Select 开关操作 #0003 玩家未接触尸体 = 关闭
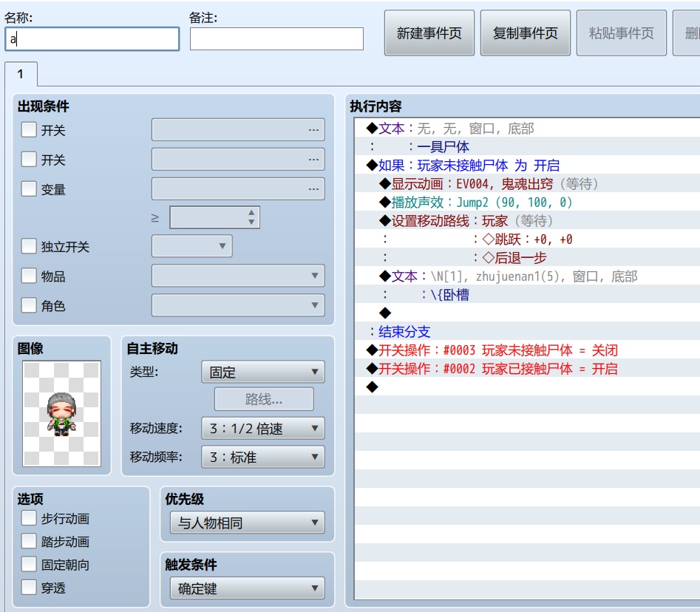Image resolution: width=700 pixels, height=612 pixels. point(527,350)
